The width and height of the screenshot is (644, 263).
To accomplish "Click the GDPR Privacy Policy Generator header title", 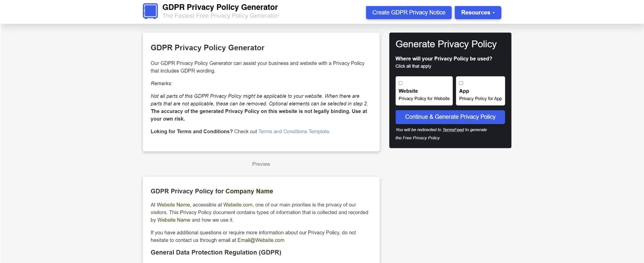I will pos(220,7).
